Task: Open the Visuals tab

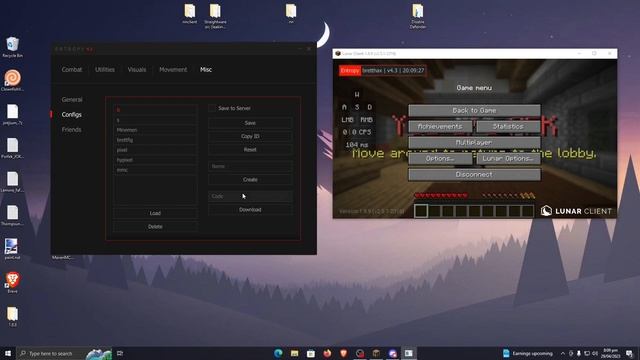Action: click(x=137, y=70)
